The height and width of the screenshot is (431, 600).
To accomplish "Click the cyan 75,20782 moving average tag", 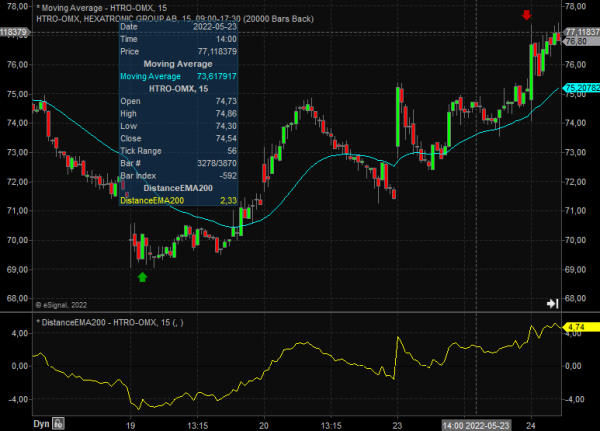I will pyautogui.click(x=582, y=88).
